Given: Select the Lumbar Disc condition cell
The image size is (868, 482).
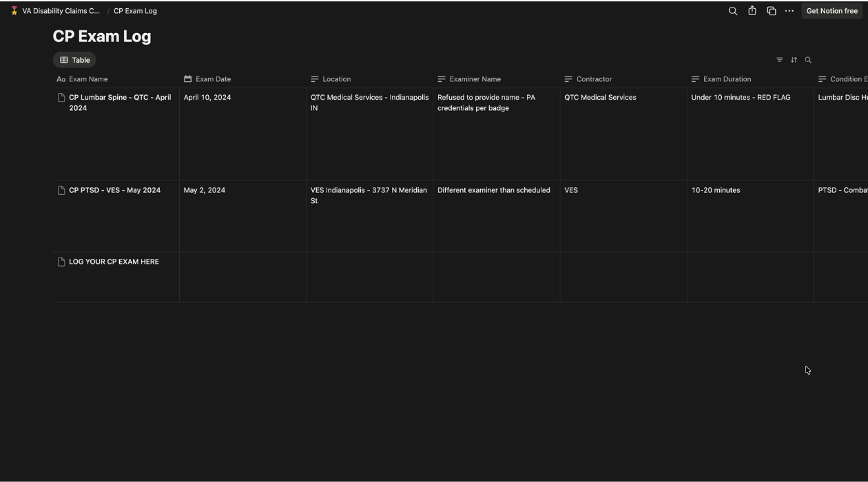Looking at the screenshot, I should pyautogui.click(x=841, y=134).
